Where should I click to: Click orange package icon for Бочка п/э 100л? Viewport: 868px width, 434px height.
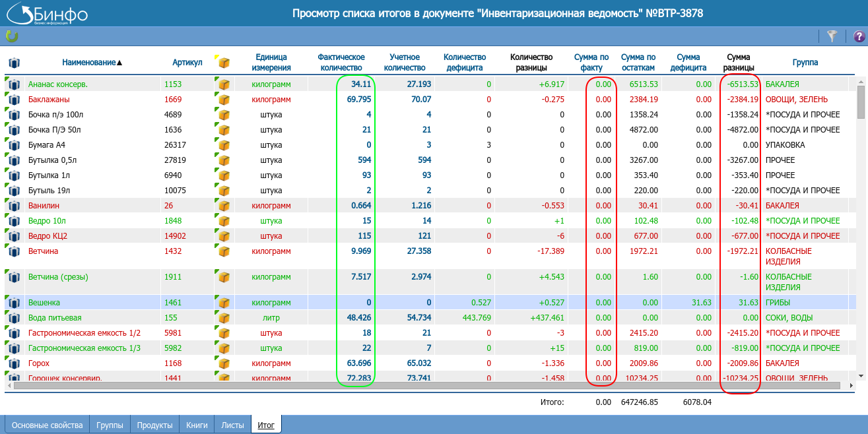224,115
